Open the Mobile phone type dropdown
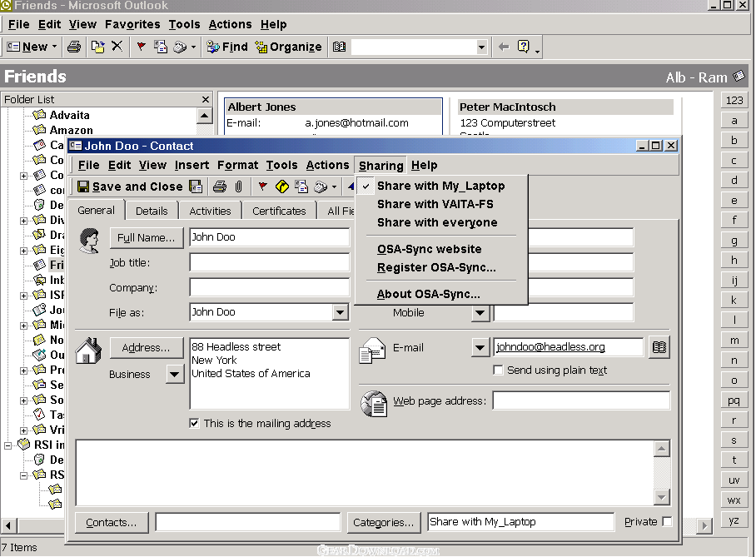The height and width of the screenshot is (557, 756). 480,313
